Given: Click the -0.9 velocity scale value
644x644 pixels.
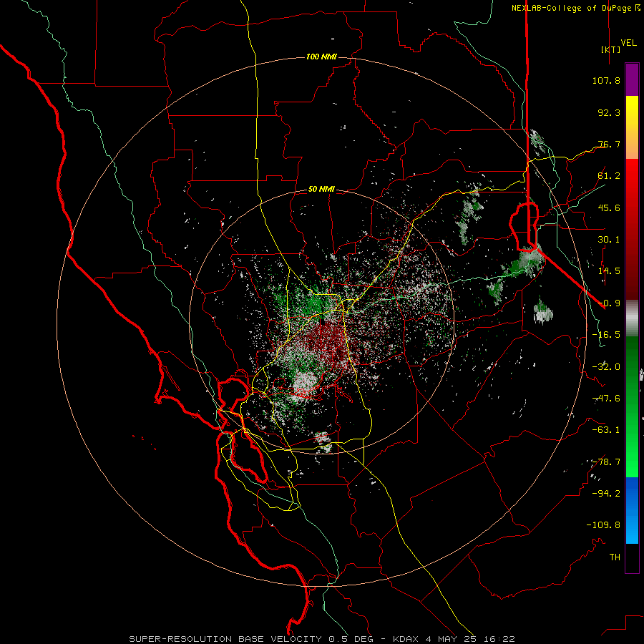Looking at the screenshot, I should (609, 303).
